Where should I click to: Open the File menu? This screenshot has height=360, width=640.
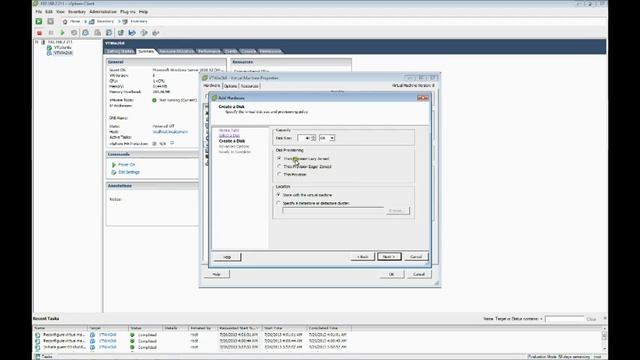pos(39,12)
